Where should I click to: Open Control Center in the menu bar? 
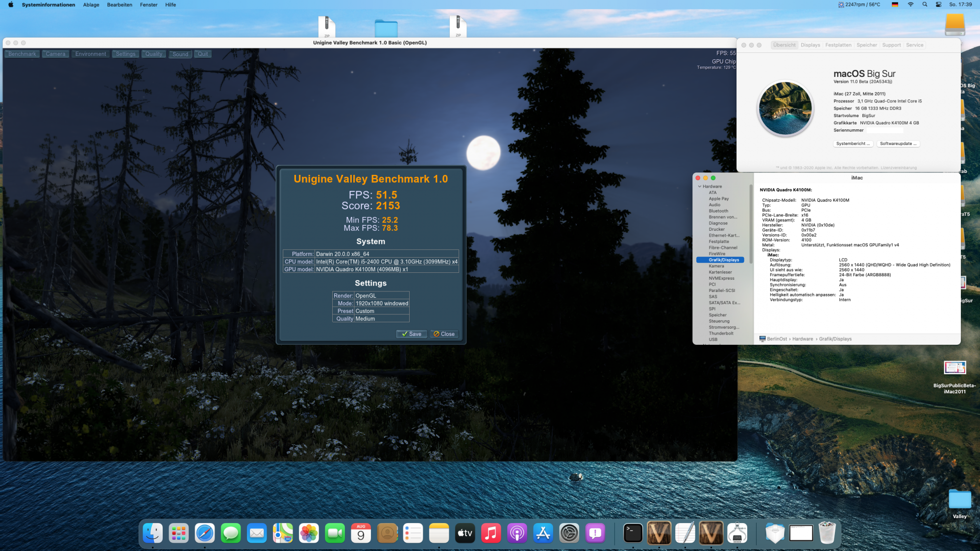coord(938,4)
